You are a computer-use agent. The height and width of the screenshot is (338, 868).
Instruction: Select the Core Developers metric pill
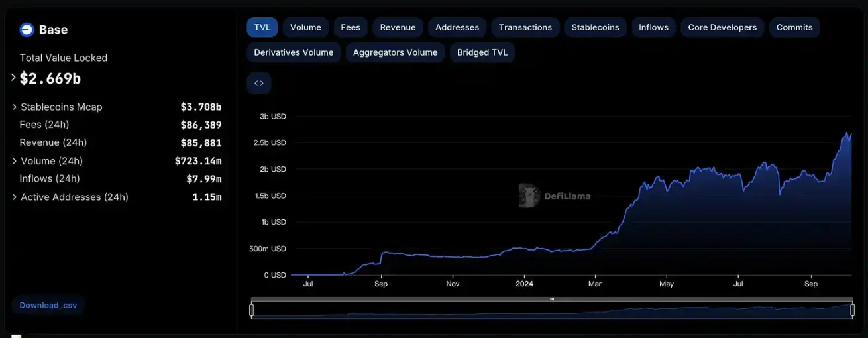(x=722, y=27)
